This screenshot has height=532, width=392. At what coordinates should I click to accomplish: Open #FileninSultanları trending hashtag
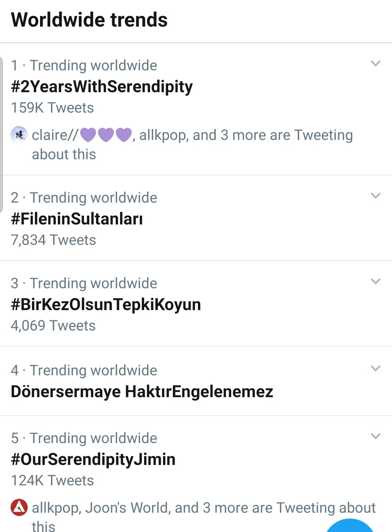point(77,219)
